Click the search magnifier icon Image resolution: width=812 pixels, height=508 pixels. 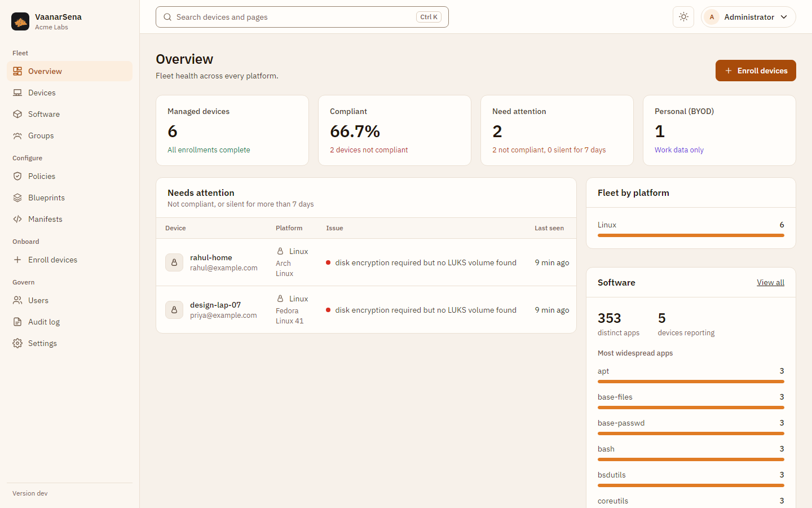click(x=167, y=17)
